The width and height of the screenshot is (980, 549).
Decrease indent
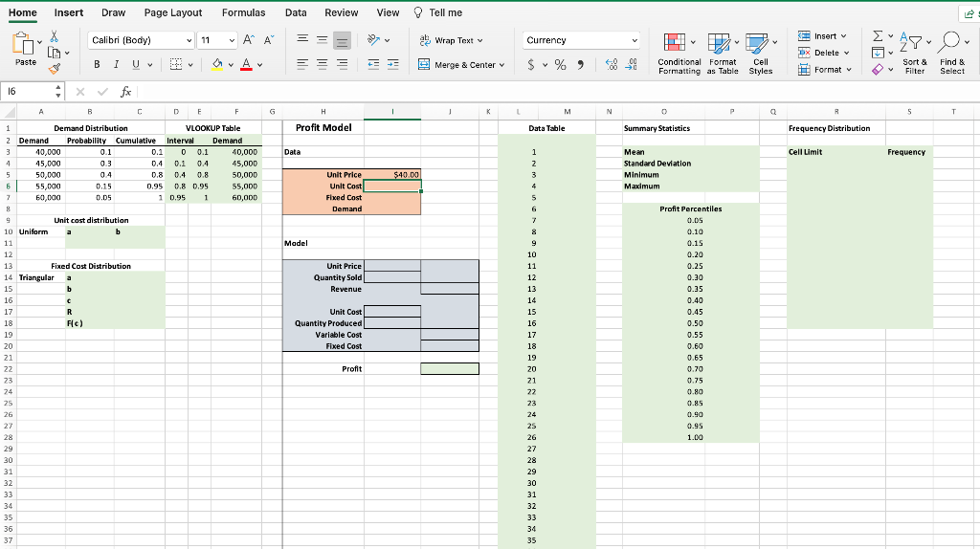pos(374,64)
